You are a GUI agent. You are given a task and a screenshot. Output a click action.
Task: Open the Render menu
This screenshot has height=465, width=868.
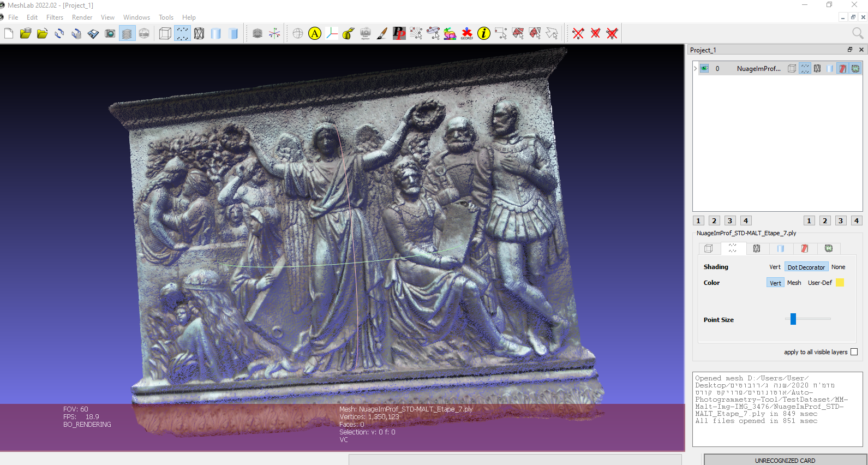click(x=82, y=17)
